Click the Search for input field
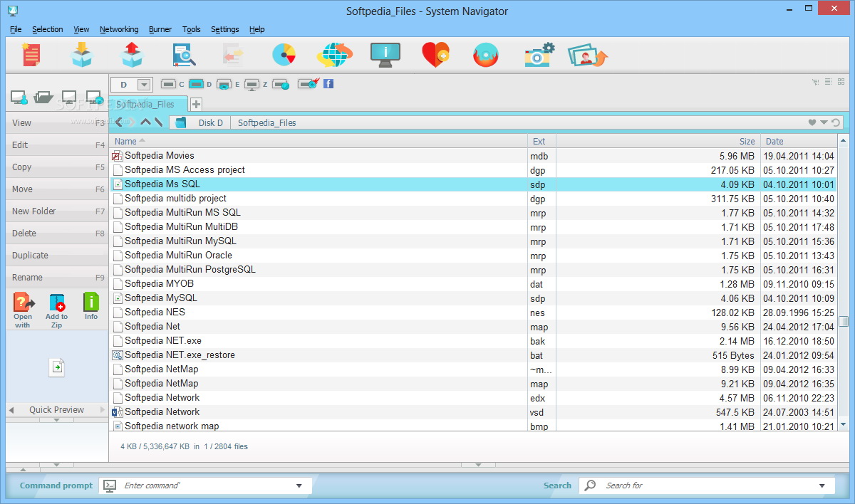Image resolution: width=855 pixels, height=504 pixels. pos(708,485)
